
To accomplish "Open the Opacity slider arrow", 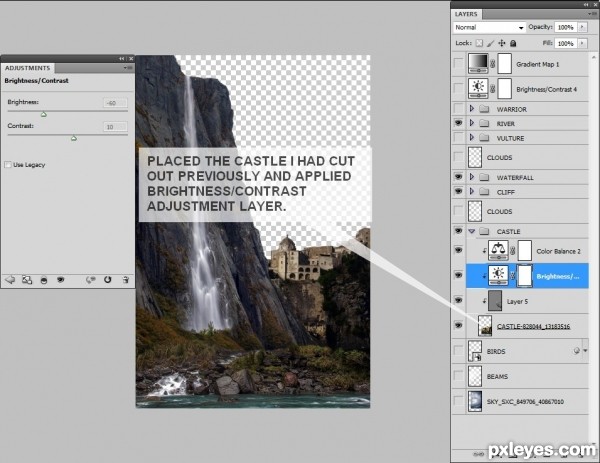I will pos(582,27).
